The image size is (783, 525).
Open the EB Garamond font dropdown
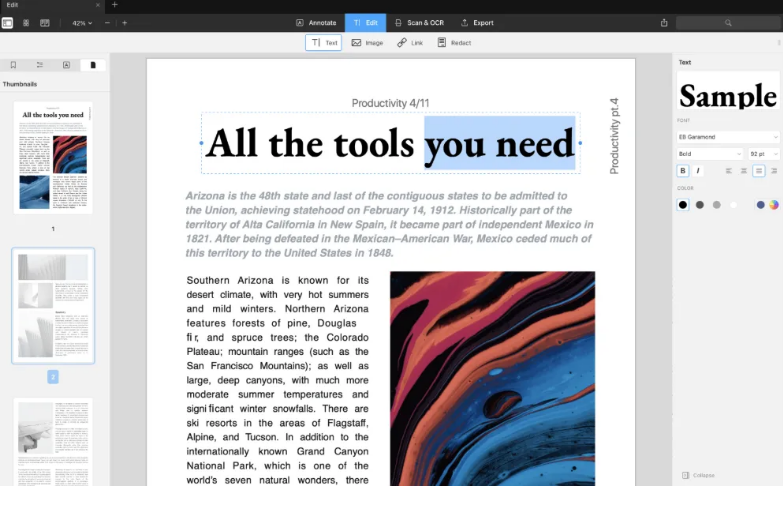point(727,137)
